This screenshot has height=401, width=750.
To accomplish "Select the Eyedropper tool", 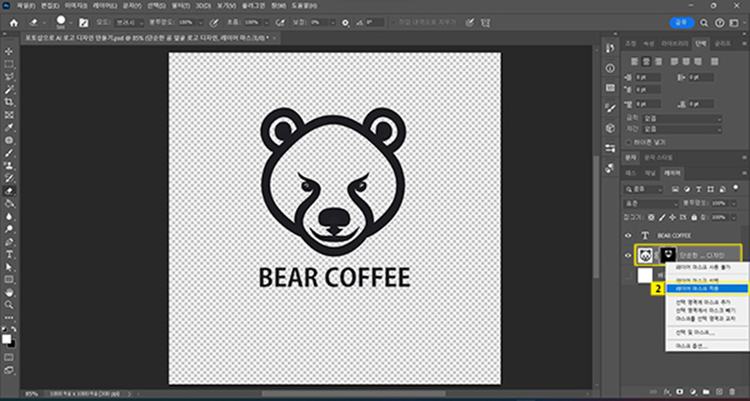I will tap(9, 128).
